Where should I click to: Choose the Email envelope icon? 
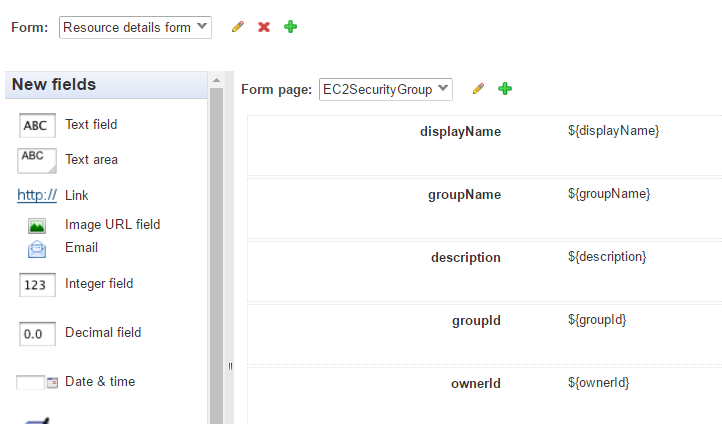(x=37, y=249)
